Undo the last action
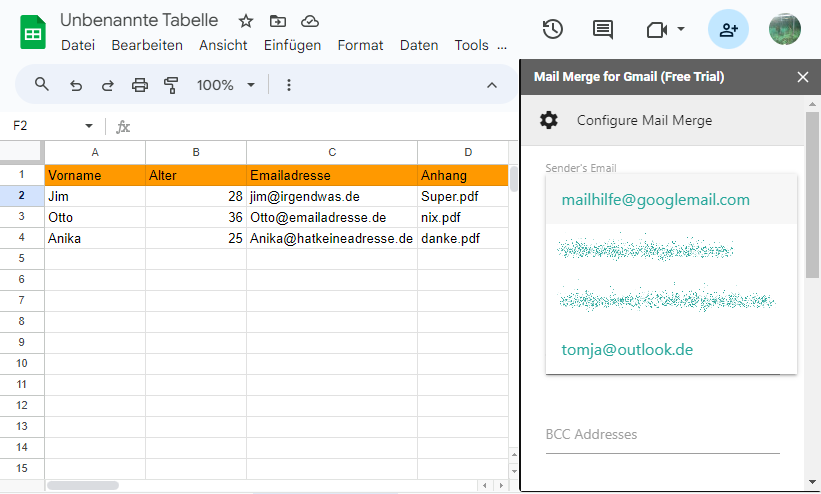Viewport: 821px width, 494px height. [x=76, y=85]
